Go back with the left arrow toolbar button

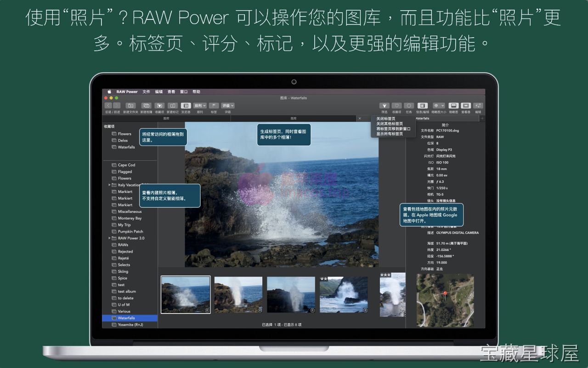108,106
